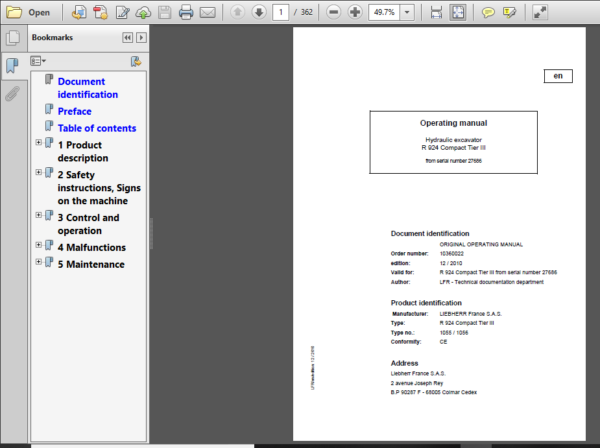
Task: Open the bookmarks options menu dropdown
Action: pos(38,61)
